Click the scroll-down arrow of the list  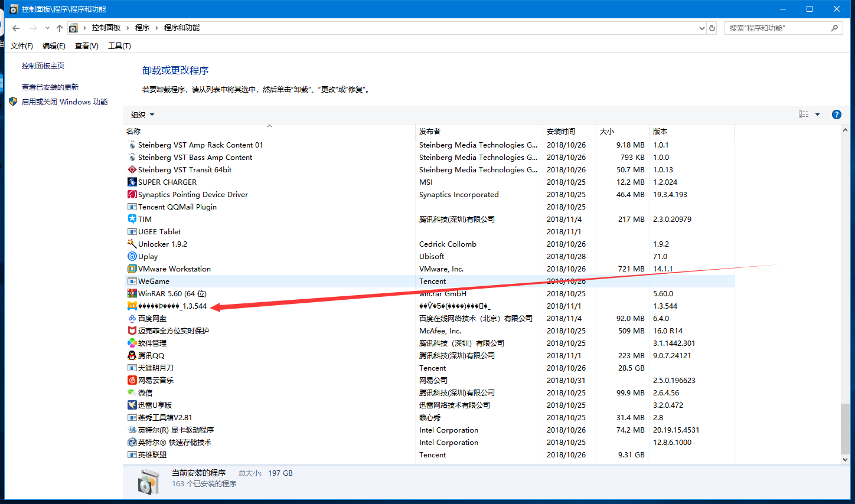coord(845,459)
